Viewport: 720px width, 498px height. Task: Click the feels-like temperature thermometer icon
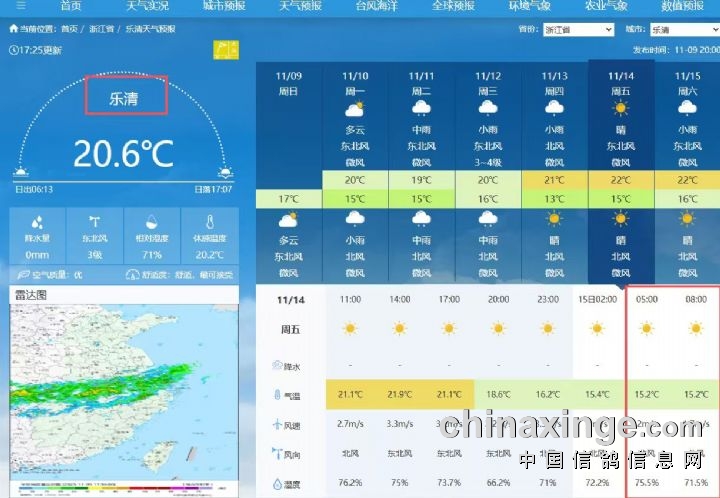(x=210, y=222)
